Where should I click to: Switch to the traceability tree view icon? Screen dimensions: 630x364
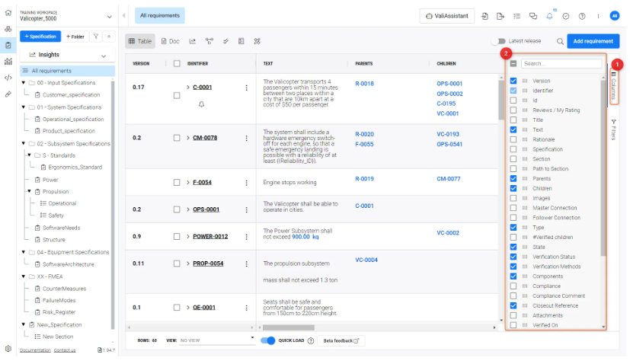(x=209, y=41)
